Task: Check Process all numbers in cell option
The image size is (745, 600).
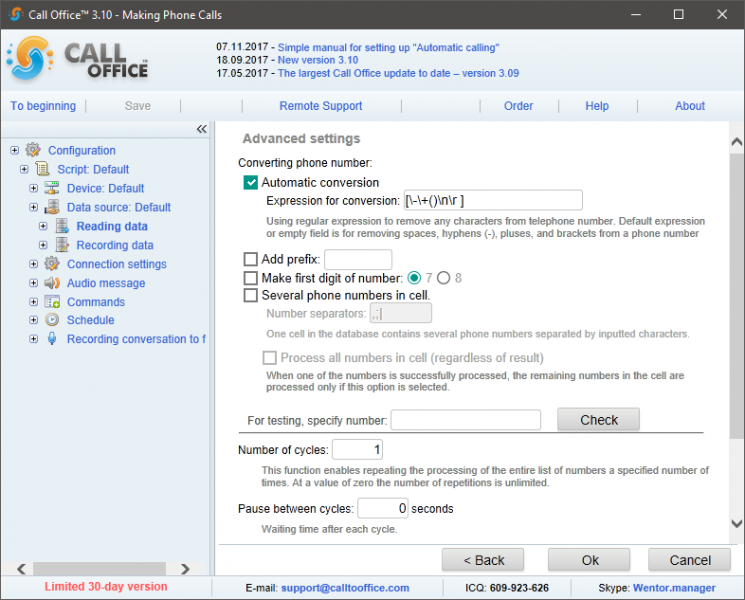Action: (269, 357)
